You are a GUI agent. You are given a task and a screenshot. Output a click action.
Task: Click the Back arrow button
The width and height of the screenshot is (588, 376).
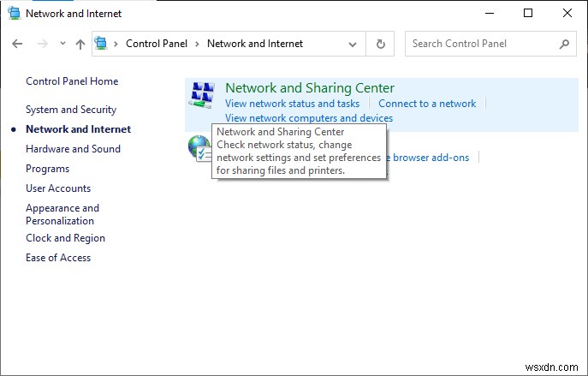coord(19,44)
